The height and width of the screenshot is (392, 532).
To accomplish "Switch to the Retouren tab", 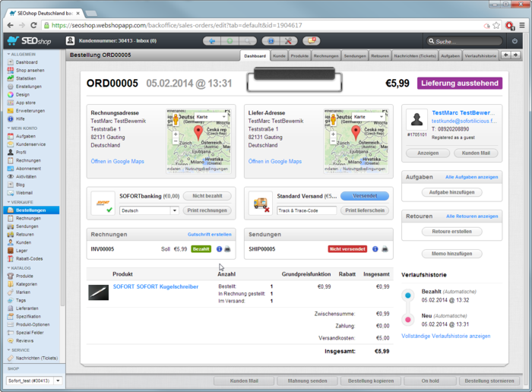I will click(380, 56).
